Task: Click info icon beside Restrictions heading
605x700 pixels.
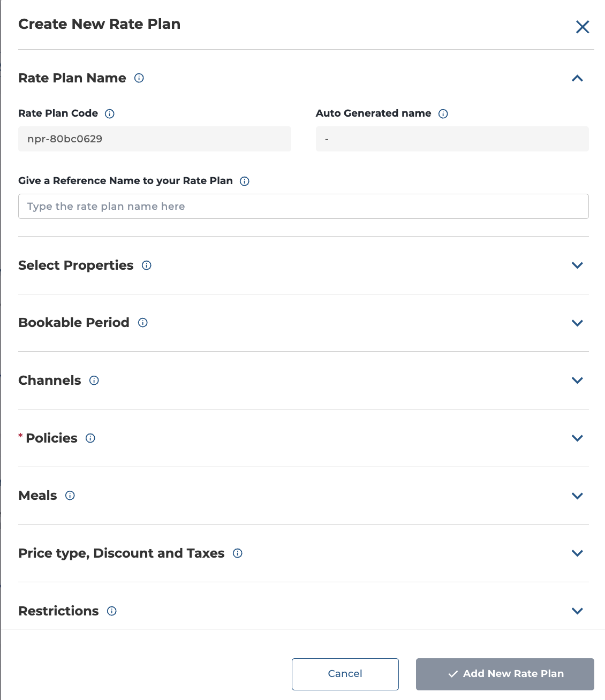Action: click(112, 611)
